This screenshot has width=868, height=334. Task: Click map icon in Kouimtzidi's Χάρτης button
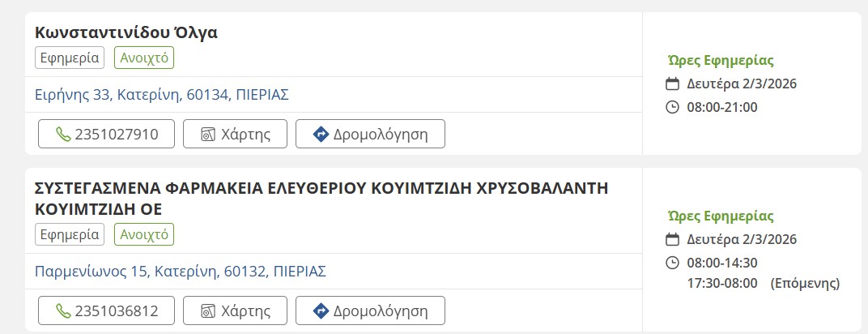tap(208, 310)
